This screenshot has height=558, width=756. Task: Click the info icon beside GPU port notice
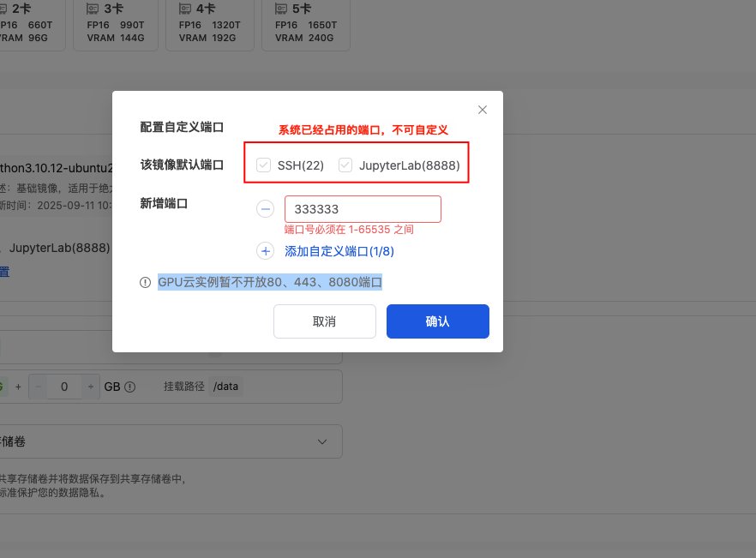pos(145,283)
